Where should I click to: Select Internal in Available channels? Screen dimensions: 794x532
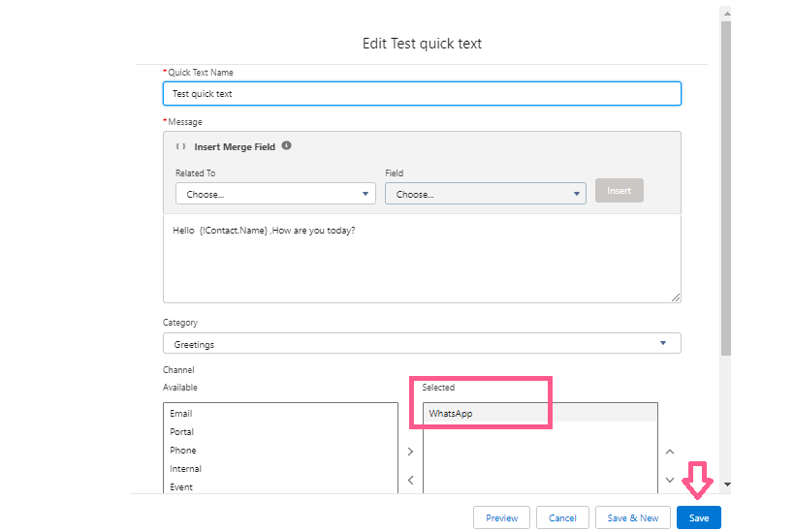point(185,469)
